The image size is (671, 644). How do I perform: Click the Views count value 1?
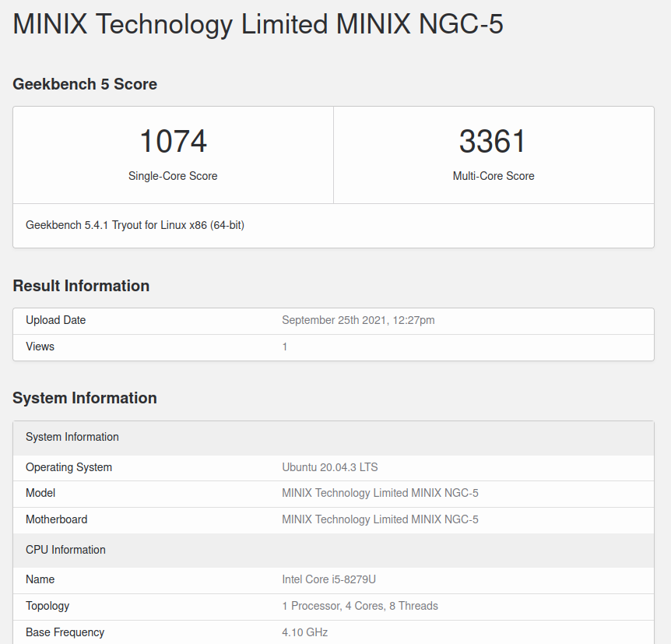click(285, 347)
